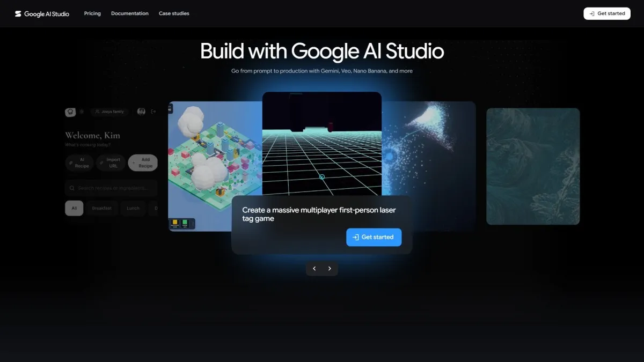This screenshot has width=644, height=362.
Task: Click the logout icon in recipe app
Action: (153, 112)
